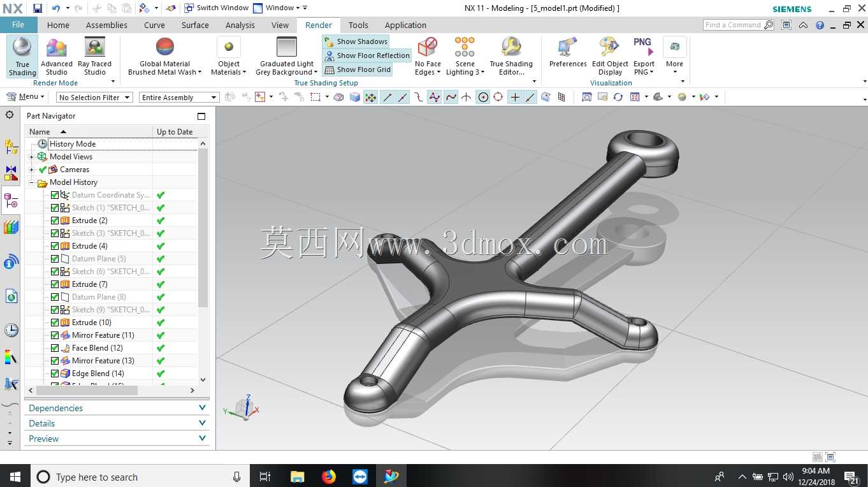Toggle Show Floor Grid
Image resolution: width=868 pixels, height=487 pixels.
(x=358, y=69)
